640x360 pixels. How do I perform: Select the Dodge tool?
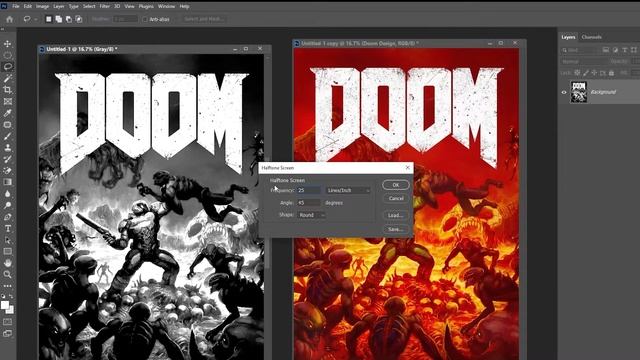[x=7, y=205]
